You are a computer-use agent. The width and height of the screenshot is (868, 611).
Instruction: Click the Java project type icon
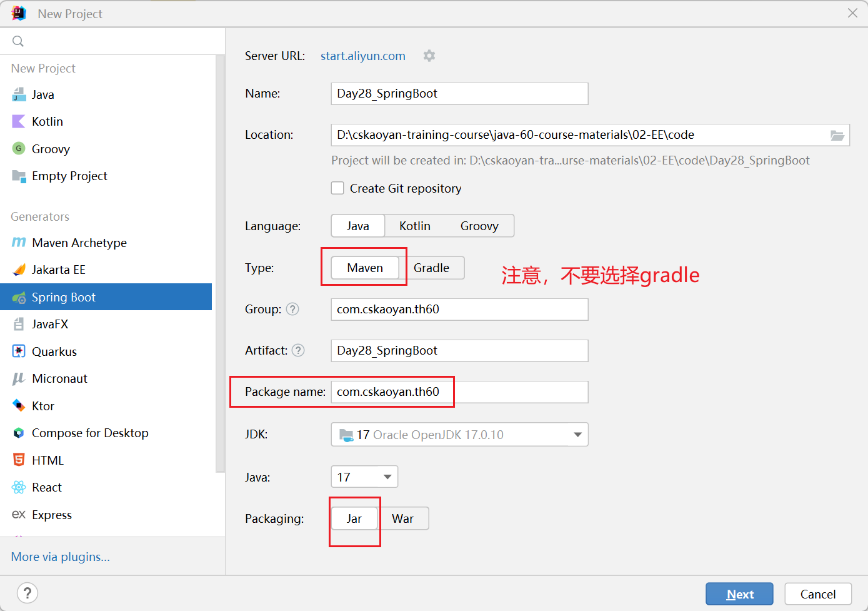click(x=19, y=94)
